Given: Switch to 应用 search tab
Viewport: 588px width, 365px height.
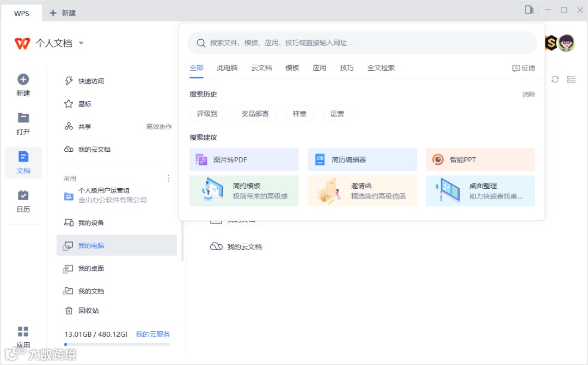Looking at the screenshot, I should pos(320,68).
